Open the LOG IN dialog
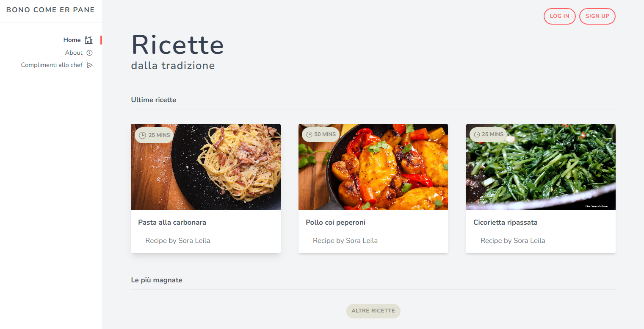 [559, 16]
